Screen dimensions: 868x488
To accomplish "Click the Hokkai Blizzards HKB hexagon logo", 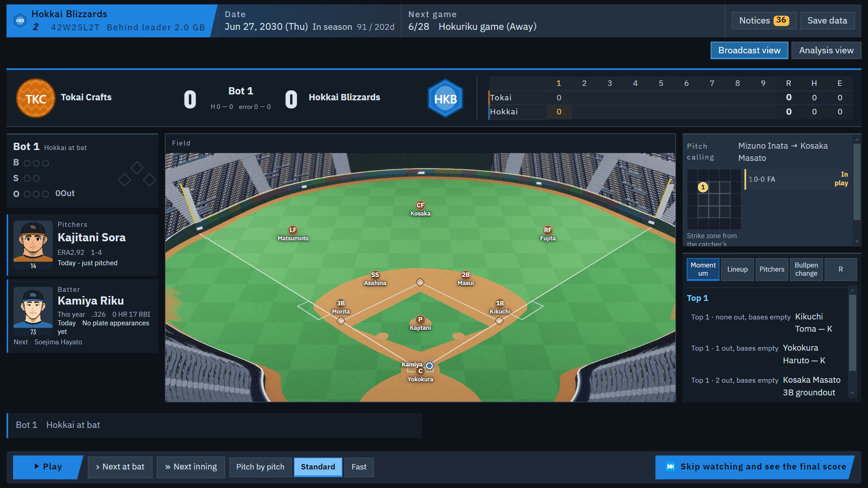I will coord(445,98).
